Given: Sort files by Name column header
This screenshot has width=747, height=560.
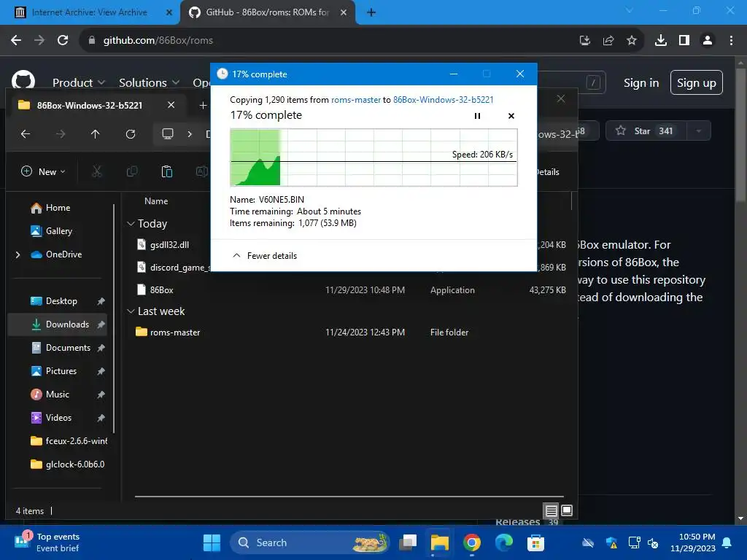Looking at the screenshot, I should coord(156,201).
